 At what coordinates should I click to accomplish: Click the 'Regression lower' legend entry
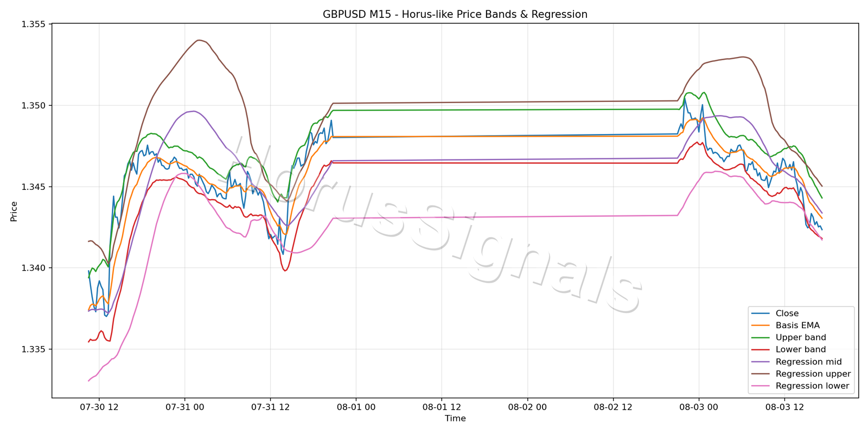coord(800,386)
